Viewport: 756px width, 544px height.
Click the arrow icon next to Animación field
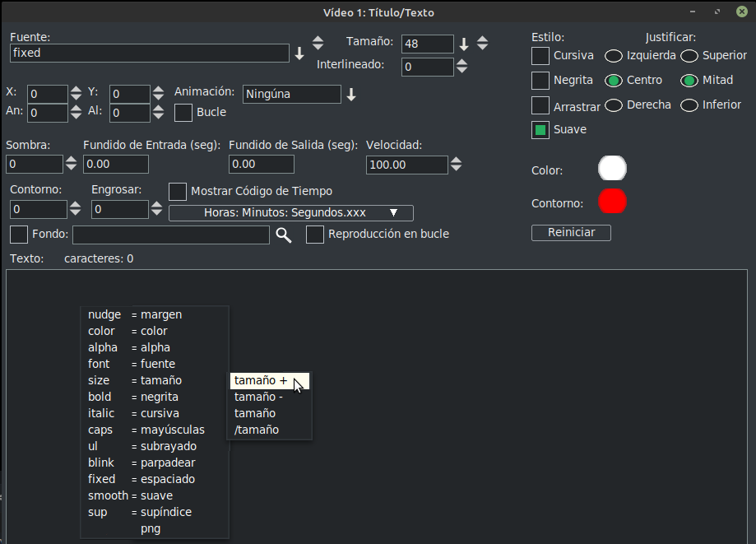(x=351, y=95)
